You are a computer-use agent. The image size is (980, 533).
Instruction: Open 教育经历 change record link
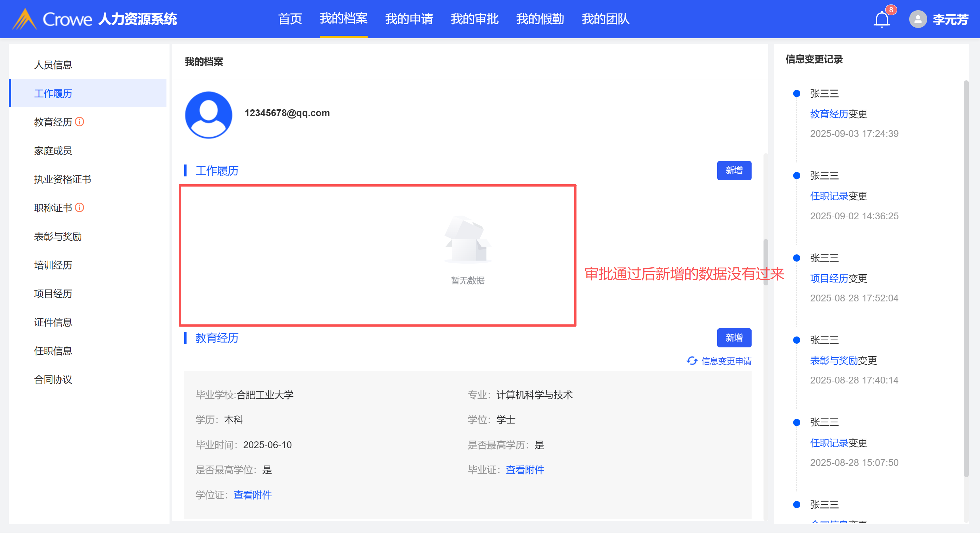pyautogui.click(x=829, y=114)
